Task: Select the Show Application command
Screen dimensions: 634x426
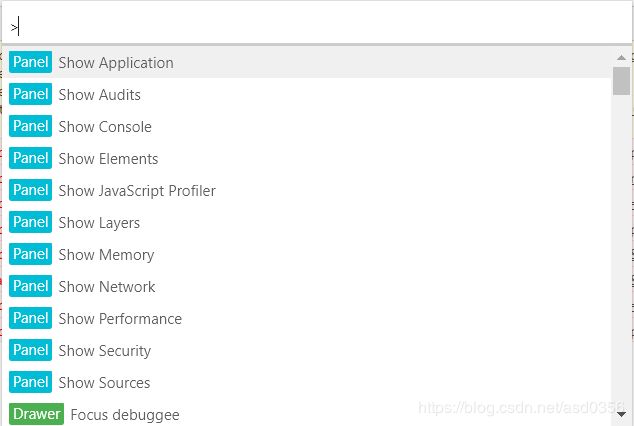Action: (x=307, y=62)
